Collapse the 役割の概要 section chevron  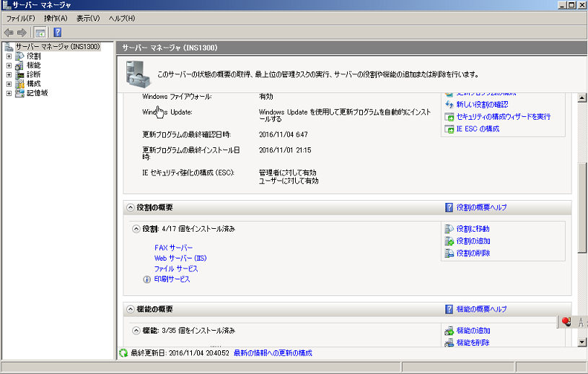130,207
